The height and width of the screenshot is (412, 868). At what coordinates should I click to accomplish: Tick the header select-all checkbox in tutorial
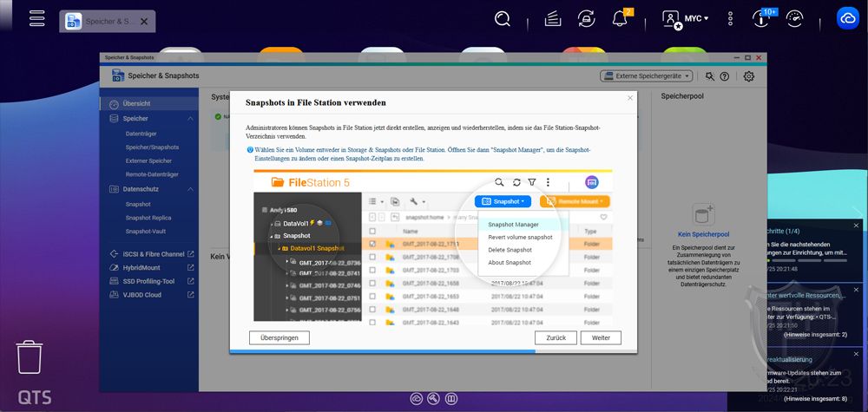tap(372, 232)
